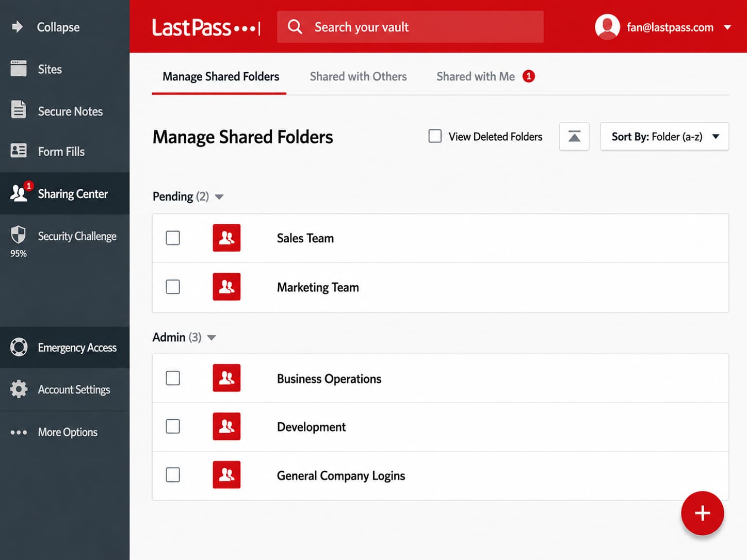The height and width of the screenshot is (560, 747).
Task: Open Security Challenge shield icon
Action: coord(18,235)
